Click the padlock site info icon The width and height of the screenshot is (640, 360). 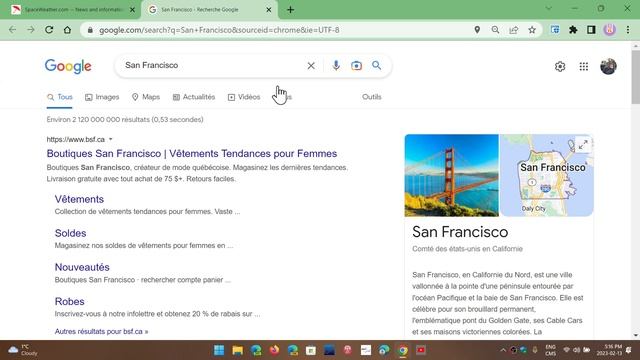pos(90,30)
